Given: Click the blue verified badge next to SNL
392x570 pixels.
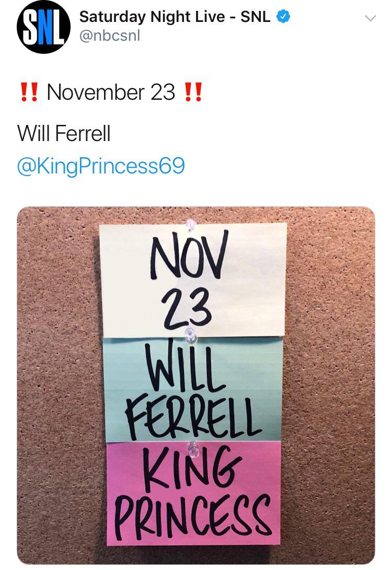Looking at the screenshot, I should tap(283, 16).
